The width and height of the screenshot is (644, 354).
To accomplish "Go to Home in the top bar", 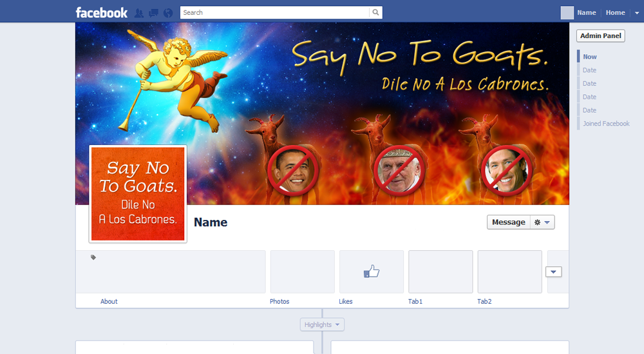I will 615,13.
